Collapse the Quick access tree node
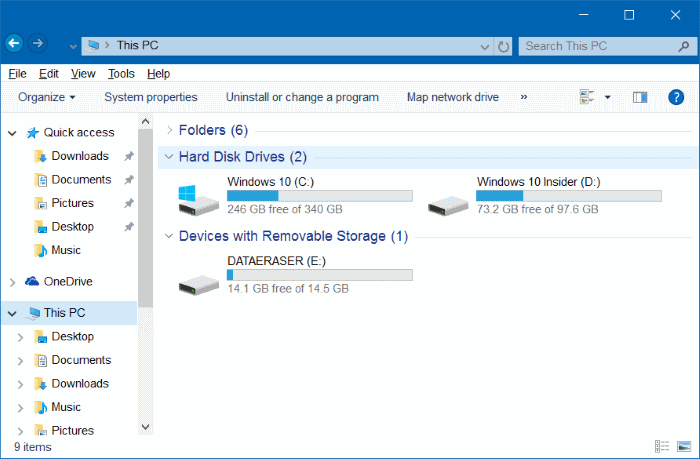This screenshot has width=700, height=459. pos(12,133)
